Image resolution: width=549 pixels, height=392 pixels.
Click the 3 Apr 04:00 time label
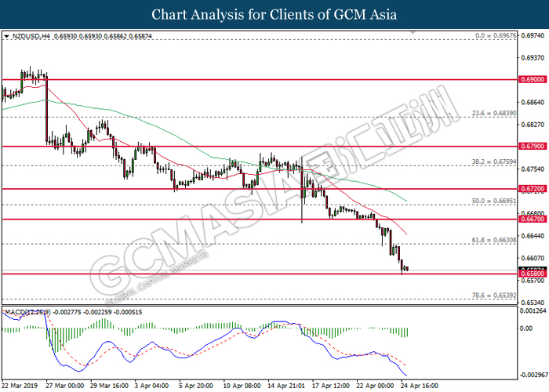pyautogui.click(x=151, y=386)
